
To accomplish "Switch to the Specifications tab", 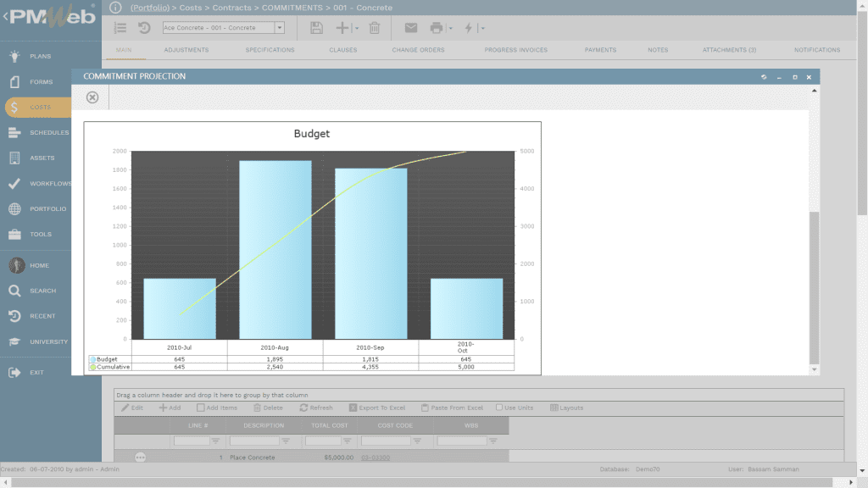I will pyautogui.click(x=270, y=50).
